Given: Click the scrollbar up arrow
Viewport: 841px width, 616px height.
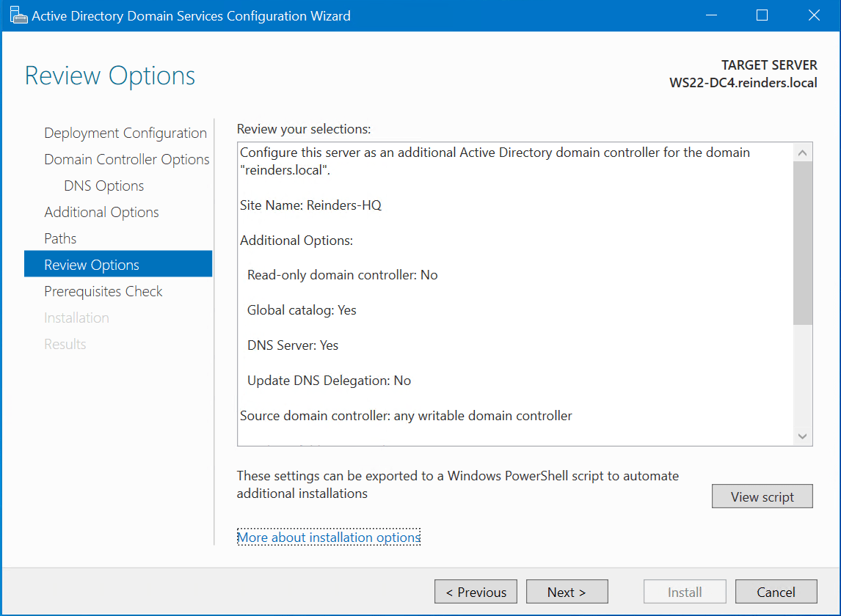Looking at the screenshot, I should (x=802, y=152).
